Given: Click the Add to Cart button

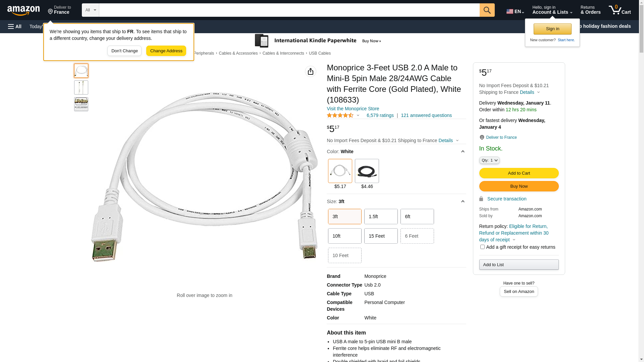Looking at the screenshot, I should 519,173.
